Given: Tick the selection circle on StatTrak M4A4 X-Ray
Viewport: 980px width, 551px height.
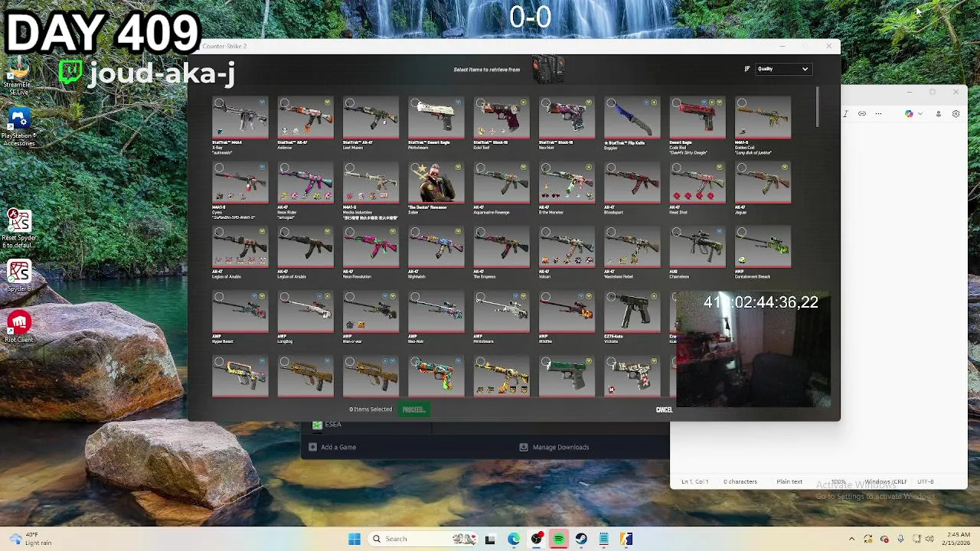Looking at the screenshot, I should 219,103.
